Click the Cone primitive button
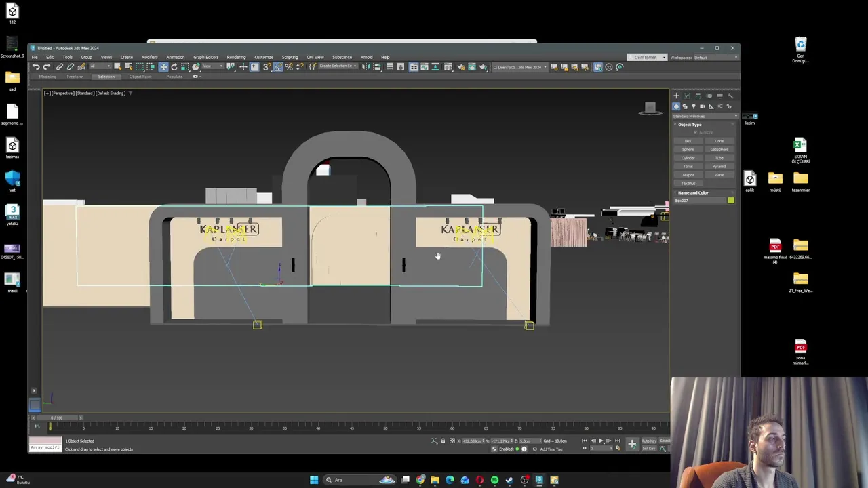This screenshot has height=488, width=868. [719, 141]
